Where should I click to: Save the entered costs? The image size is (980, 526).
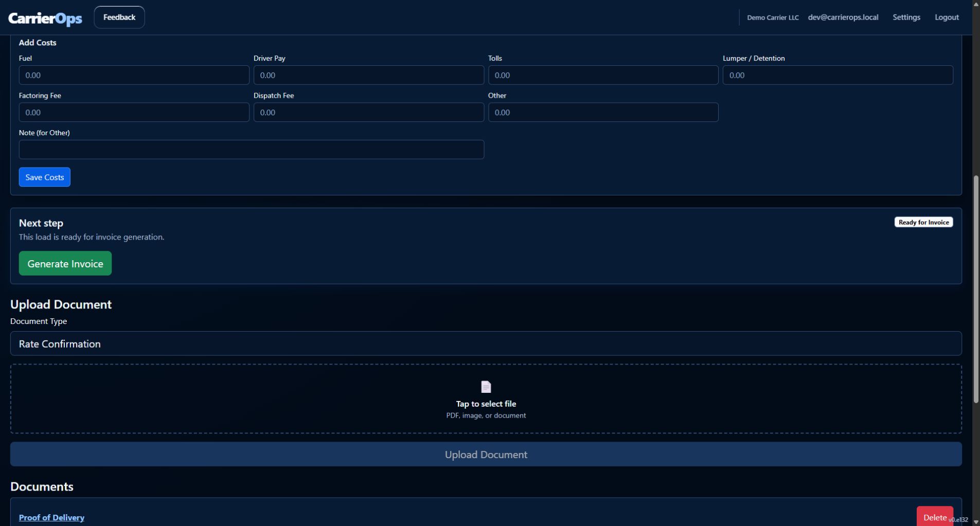point(45,177)
